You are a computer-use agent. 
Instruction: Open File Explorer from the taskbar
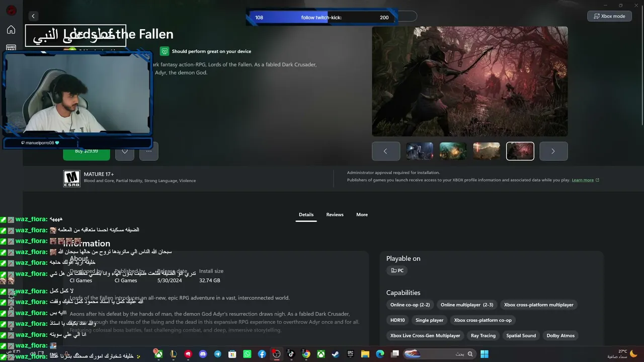[x=365, y=354]
